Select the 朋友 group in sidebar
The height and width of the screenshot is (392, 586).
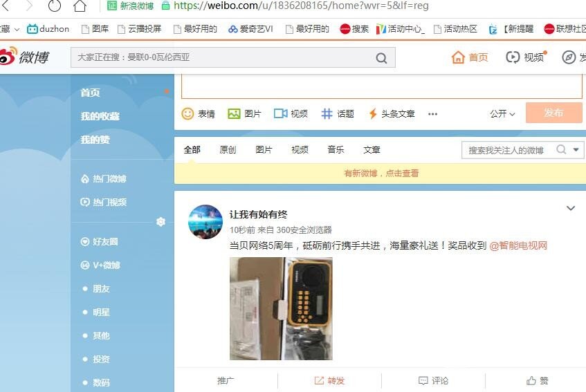pyautogui.click(x=101, y=288)
